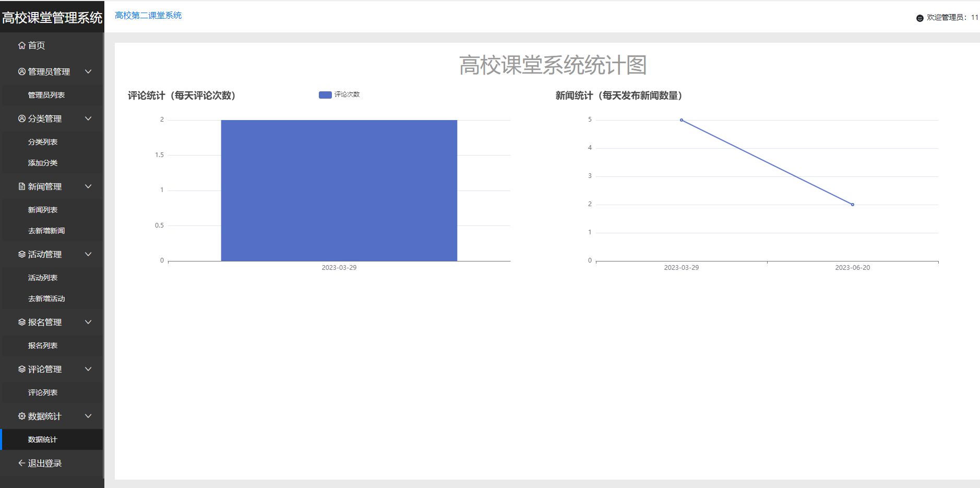Click the line chart point at 2023-03-29
This screenshot has width=980, height=488.
click(682, 120)
